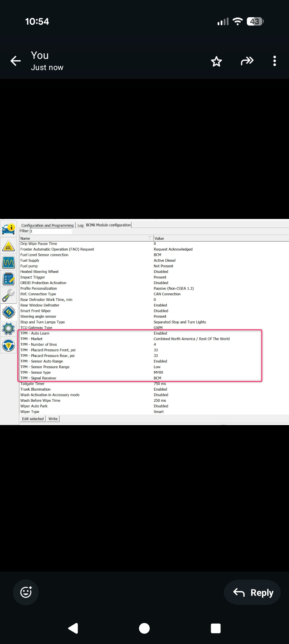Open the DTC warning triangle icon
This screenshot has height=644, width=289.
[9, 246]
